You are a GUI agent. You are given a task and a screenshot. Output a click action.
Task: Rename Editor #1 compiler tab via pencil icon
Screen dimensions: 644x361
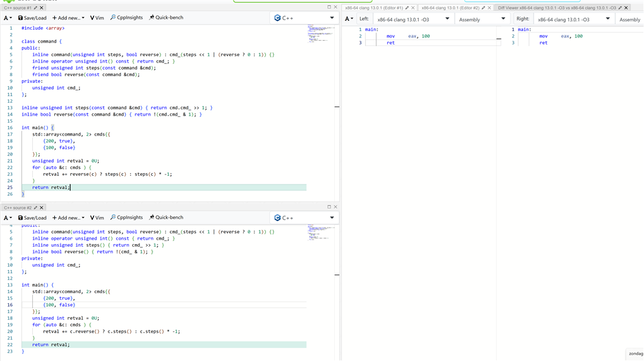tap(407, 8)
